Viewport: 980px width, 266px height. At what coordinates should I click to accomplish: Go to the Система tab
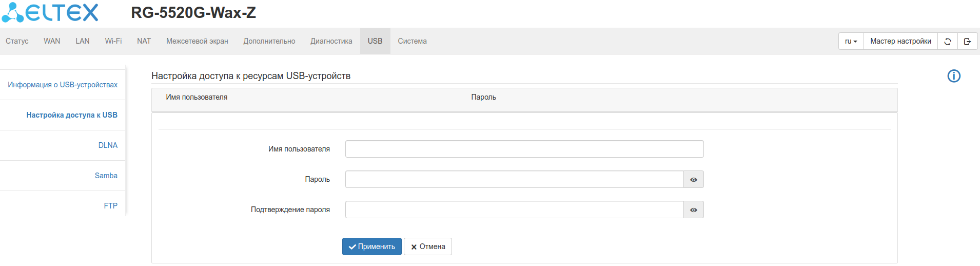[412, 41]
